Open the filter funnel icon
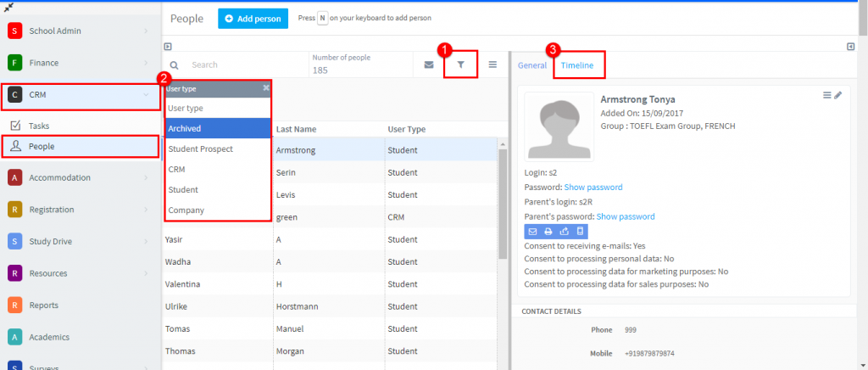Screen dimensions: 868x370 coord(461,64)
